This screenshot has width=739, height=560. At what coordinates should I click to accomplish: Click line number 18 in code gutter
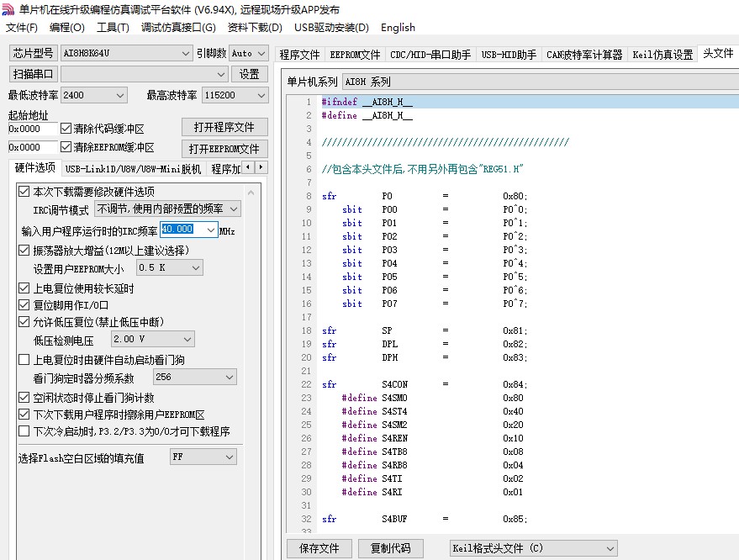(307, 330)
